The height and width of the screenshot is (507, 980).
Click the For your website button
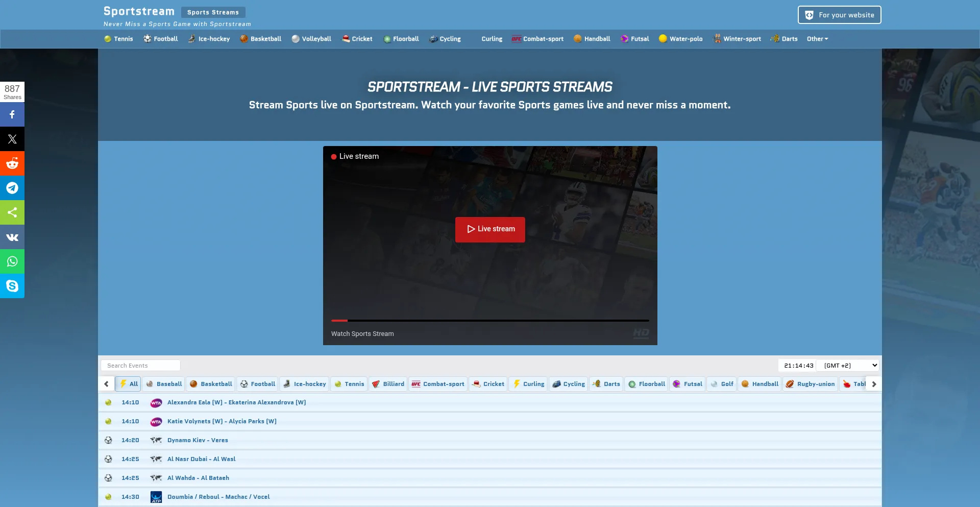click(x=840, y=15)
